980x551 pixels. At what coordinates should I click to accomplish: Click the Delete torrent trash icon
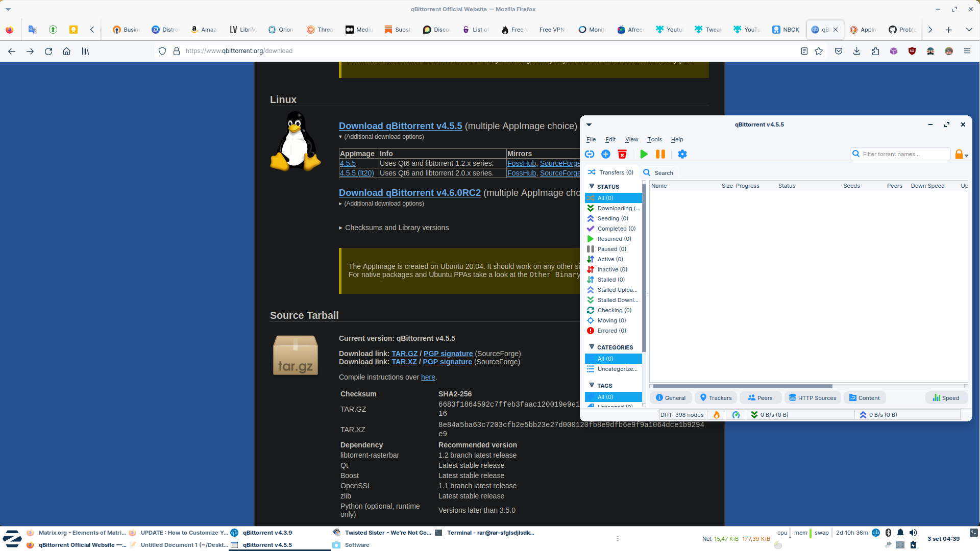tap(622, 154)
